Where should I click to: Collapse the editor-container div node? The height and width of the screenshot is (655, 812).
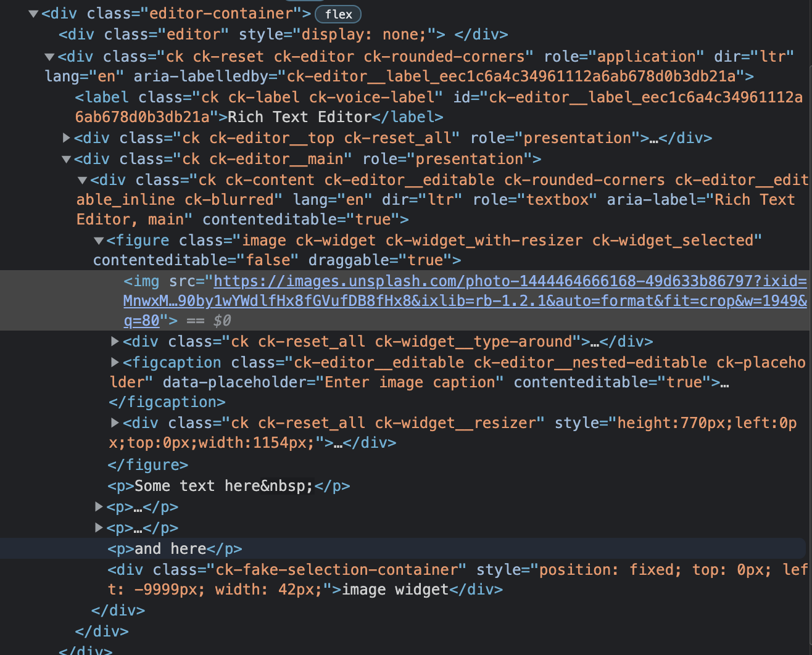(x=33, y=14)
